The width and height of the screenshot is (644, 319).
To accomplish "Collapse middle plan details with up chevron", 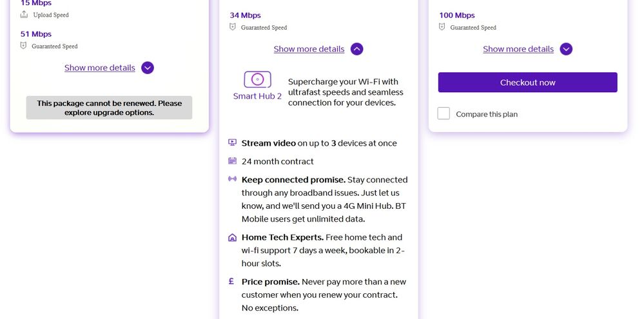I will point(357,49).
